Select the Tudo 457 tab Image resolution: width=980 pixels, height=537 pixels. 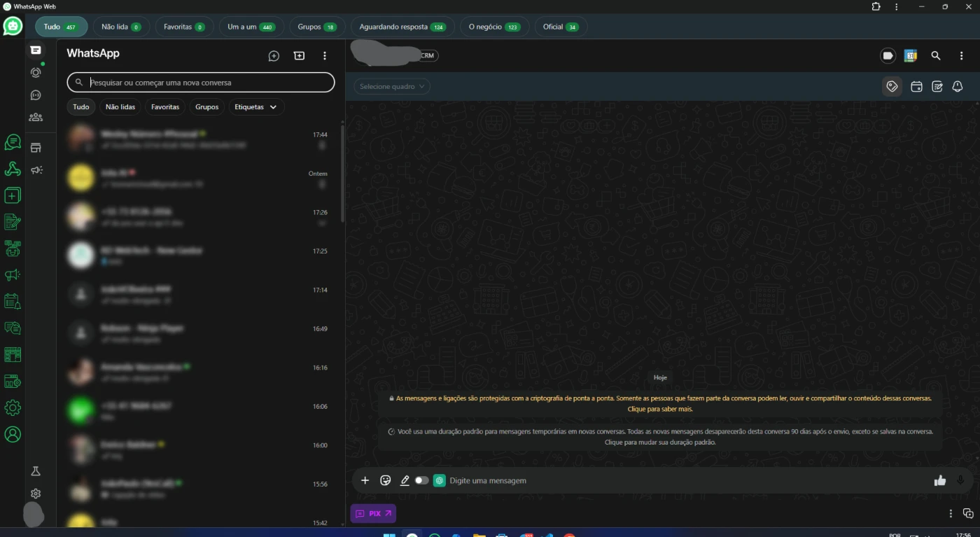click(x=62, y=27)
